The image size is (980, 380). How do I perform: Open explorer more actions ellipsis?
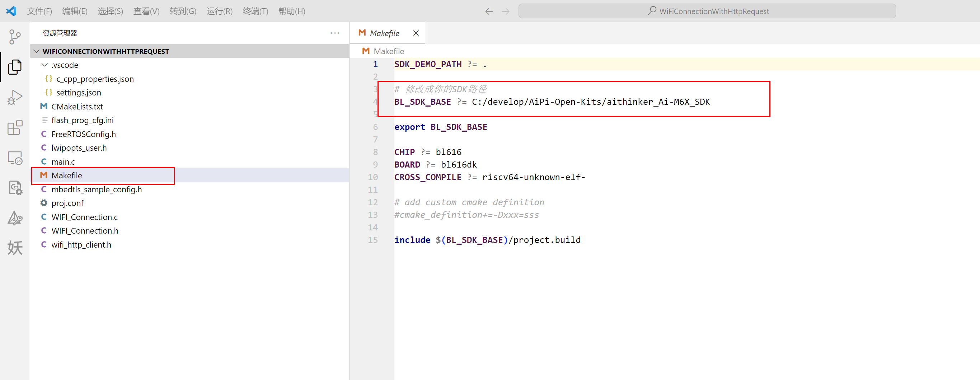[x=335, y=33]
